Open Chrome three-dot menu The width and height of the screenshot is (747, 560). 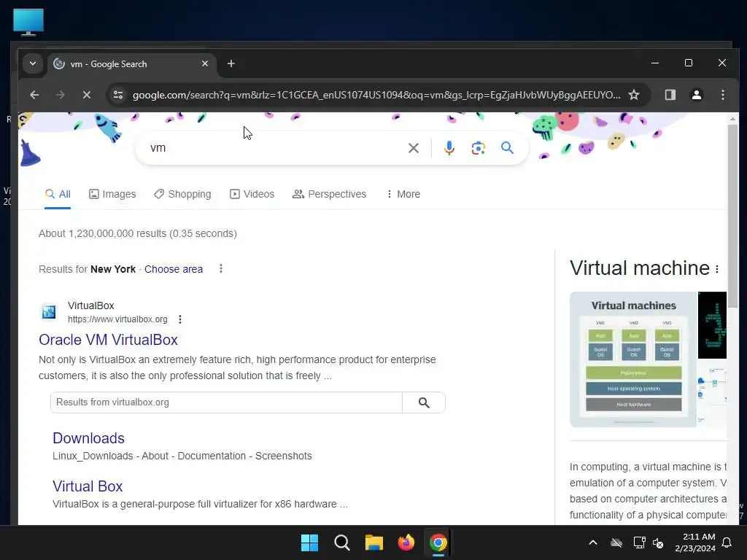[x=723, y=95]
